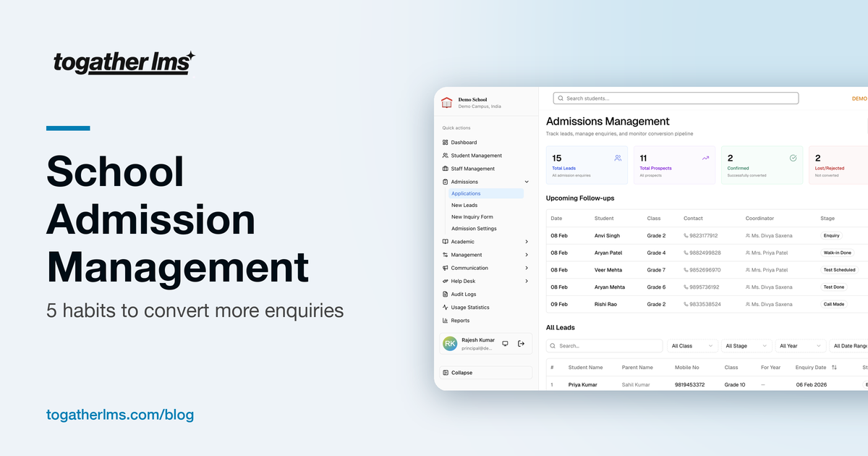Click student name Veer Mehta
The height and width of the screenshot is (456, 868).
(x=608, y=270)
